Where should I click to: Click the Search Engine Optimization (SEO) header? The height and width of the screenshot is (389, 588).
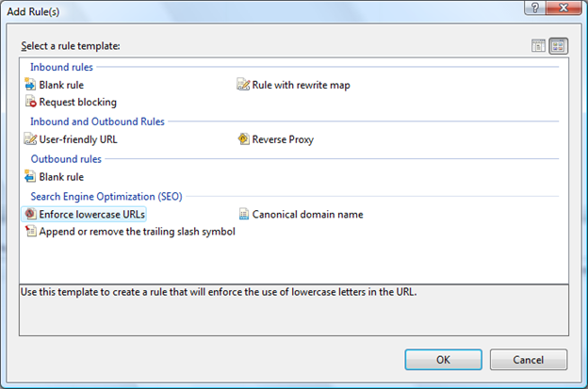[106, 196]
